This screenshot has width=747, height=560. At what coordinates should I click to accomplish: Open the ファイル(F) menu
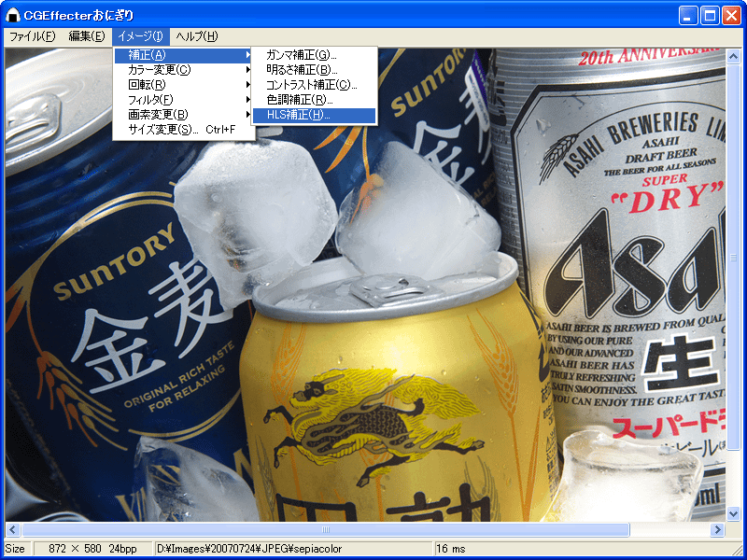[x=33, y=36]
